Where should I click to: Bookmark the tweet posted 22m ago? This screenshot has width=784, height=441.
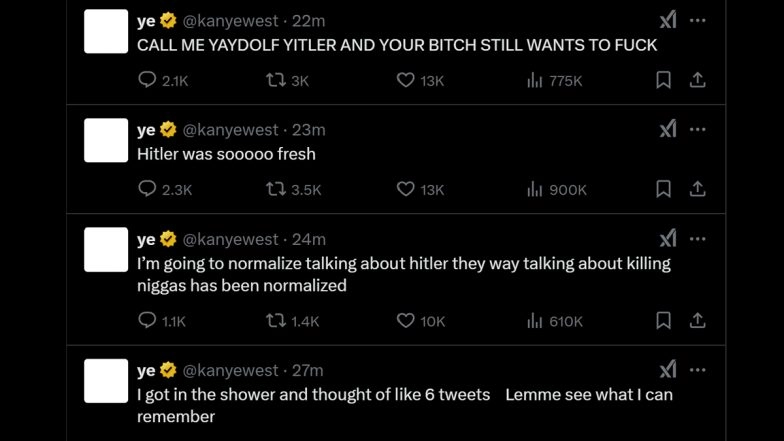click(x=663, y=80)
